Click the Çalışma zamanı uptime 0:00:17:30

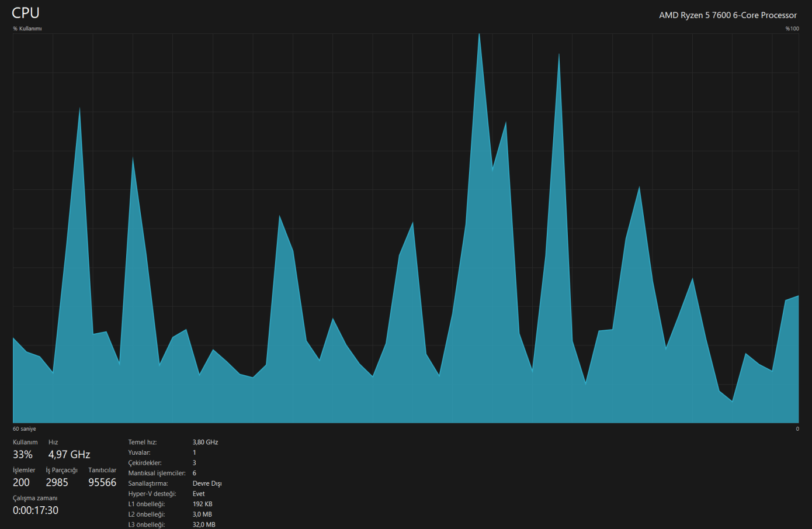tap(36, 510)
